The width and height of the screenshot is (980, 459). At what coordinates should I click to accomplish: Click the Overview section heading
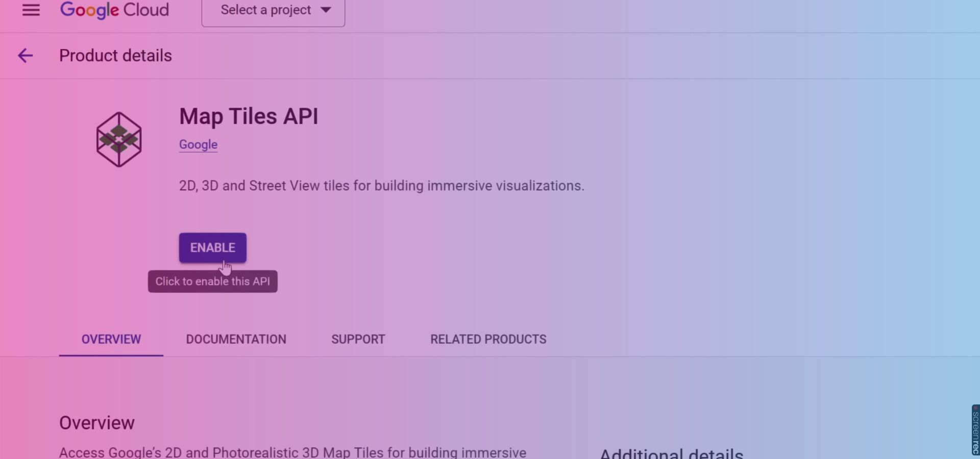(97, 423)
